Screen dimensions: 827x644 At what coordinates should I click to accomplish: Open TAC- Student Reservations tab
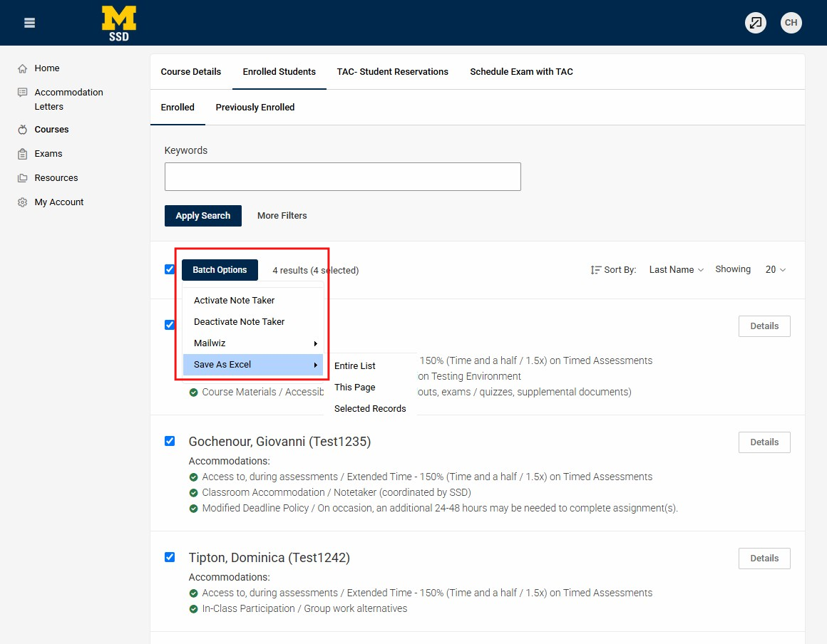pos(392,72)
